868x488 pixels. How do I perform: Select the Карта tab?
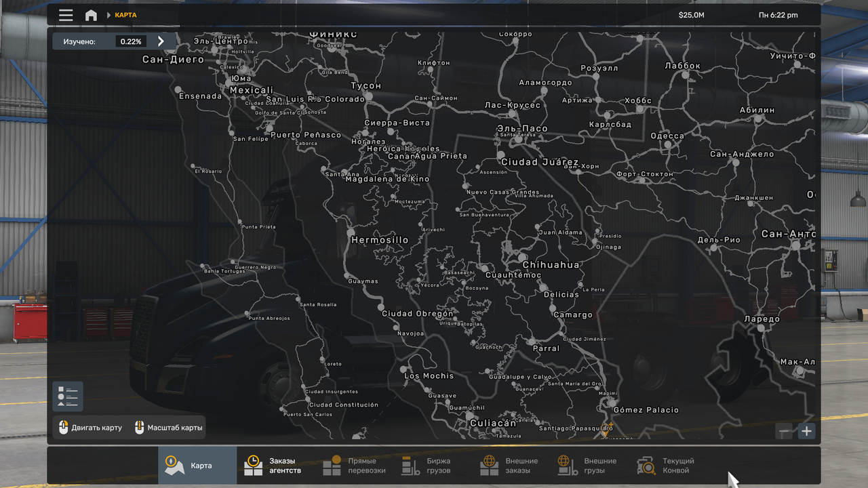pyautogui.click(x=197, y=466)
